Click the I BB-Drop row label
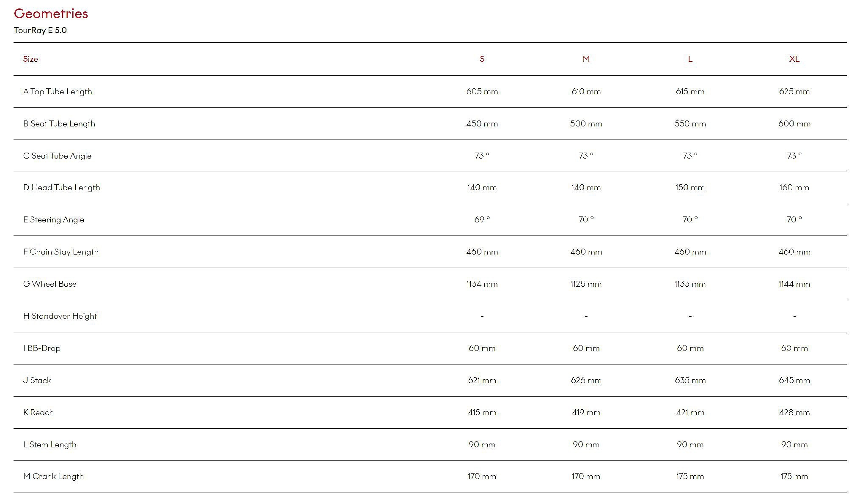Image resolution: width=857 pixels, height=504 pixels. pos(42,348)
